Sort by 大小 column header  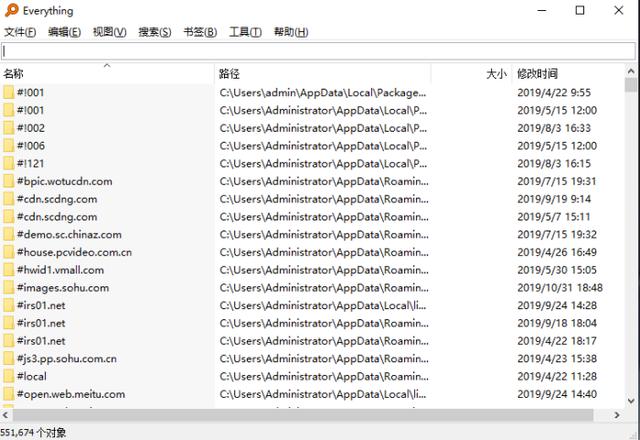pos(471,73)
